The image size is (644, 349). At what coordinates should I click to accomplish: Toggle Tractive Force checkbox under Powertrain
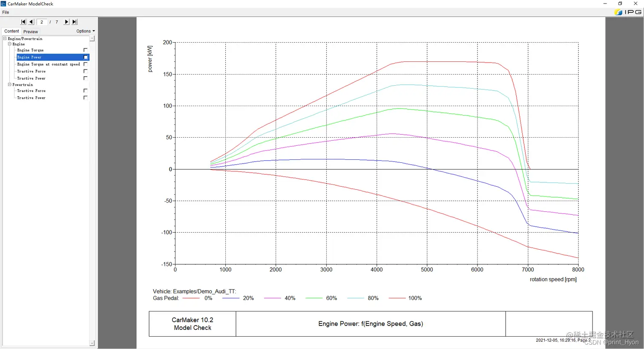point(85,90)
